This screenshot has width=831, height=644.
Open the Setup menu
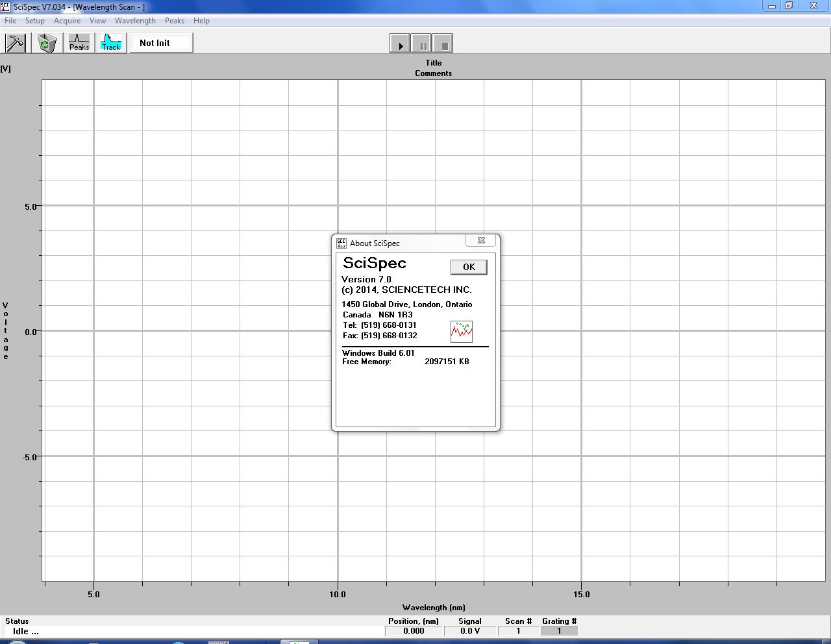click(x=35, y=21)
